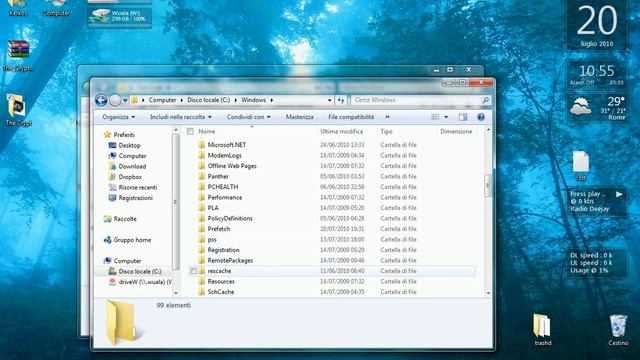640x360 pixels.
Task: Open Registrazioni in the navigation pane
Action: pos(136,198)
